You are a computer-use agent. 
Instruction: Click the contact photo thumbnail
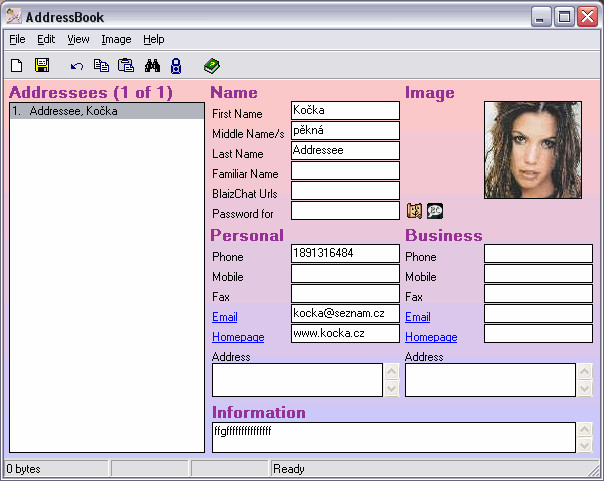[533, 150]
